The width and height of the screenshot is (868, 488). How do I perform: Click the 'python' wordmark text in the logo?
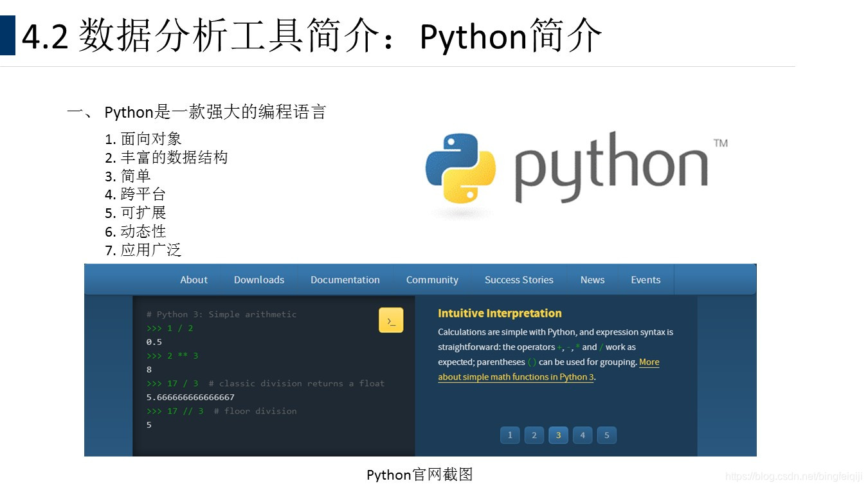(x=611, y=167)
